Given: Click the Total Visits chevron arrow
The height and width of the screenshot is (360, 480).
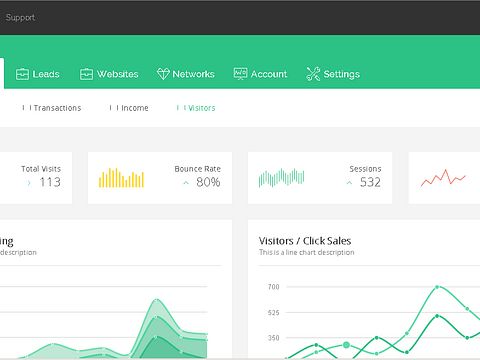Looking at the screenshot, I should coord(29,183).
